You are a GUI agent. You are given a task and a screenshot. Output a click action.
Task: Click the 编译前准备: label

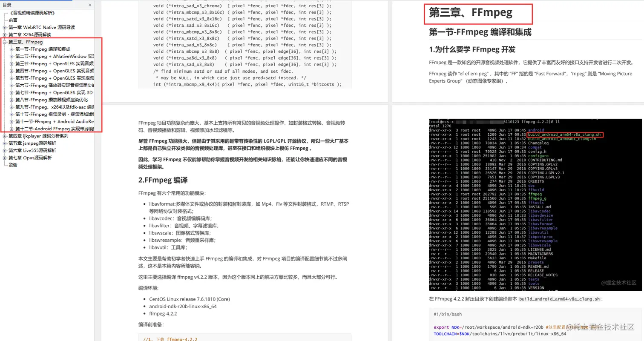coord(151,324)
